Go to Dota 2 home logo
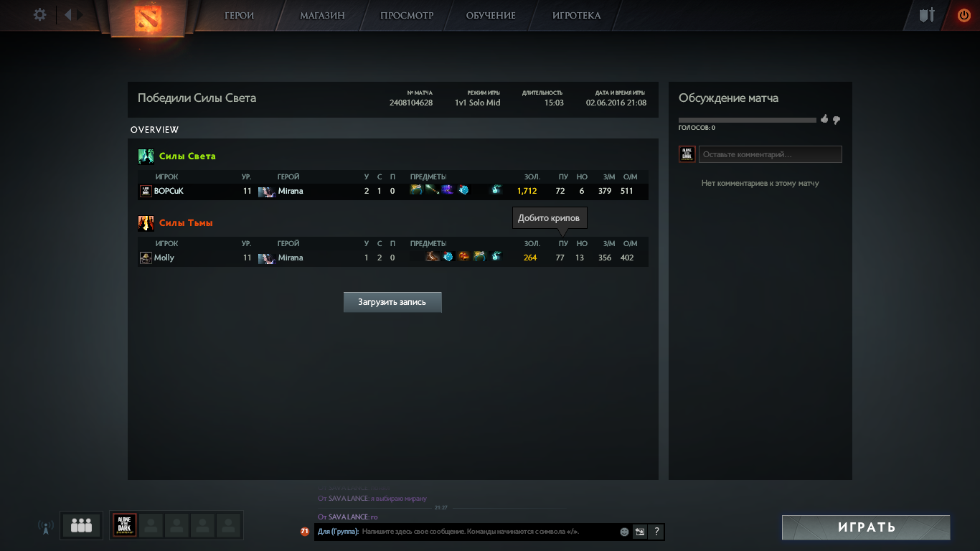This screenshot has width=980, height=551. (x=149, y=19)
